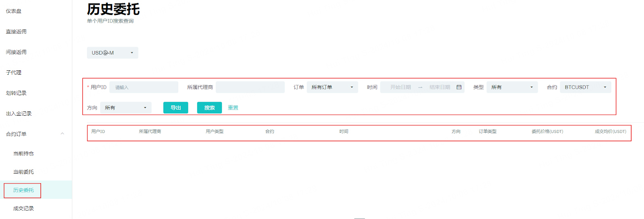Screen dimensions: 644x219
Task: Open the BTCUSDT contract dropdown
Action: [585, 87]
